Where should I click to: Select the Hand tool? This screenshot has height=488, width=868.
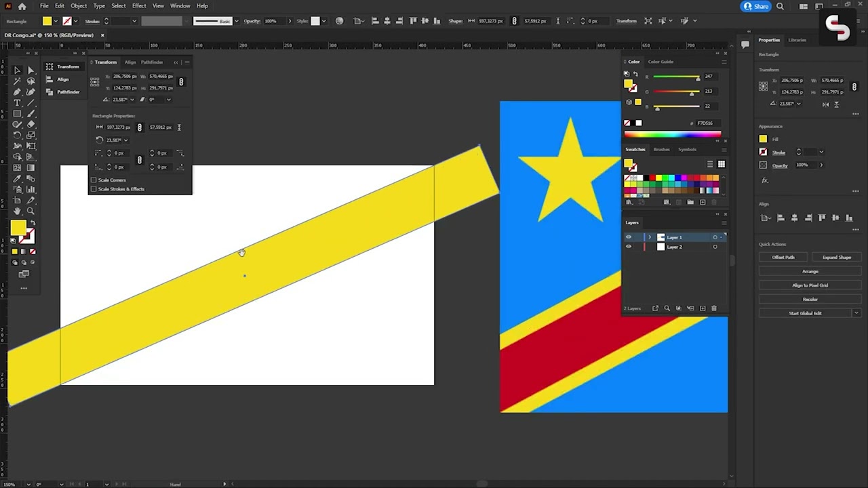[x=17, y=211]
